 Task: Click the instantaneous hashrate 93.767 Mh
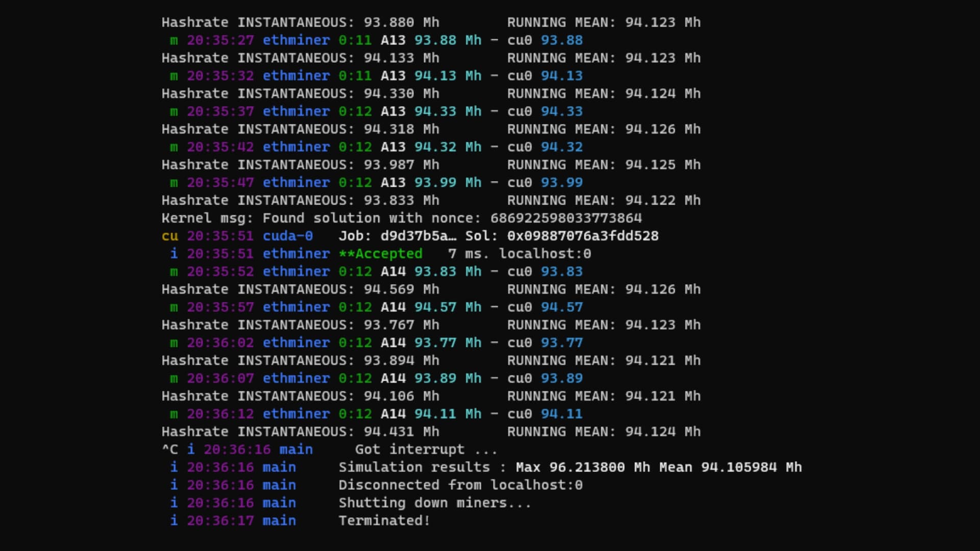coord(402,325)
